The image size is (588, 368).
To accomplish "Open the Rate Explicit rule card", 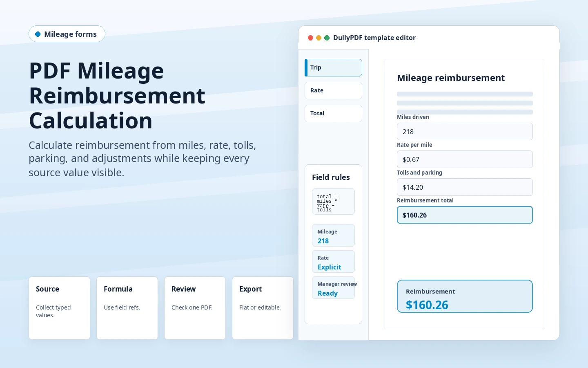I will click(x=333, y=262).
